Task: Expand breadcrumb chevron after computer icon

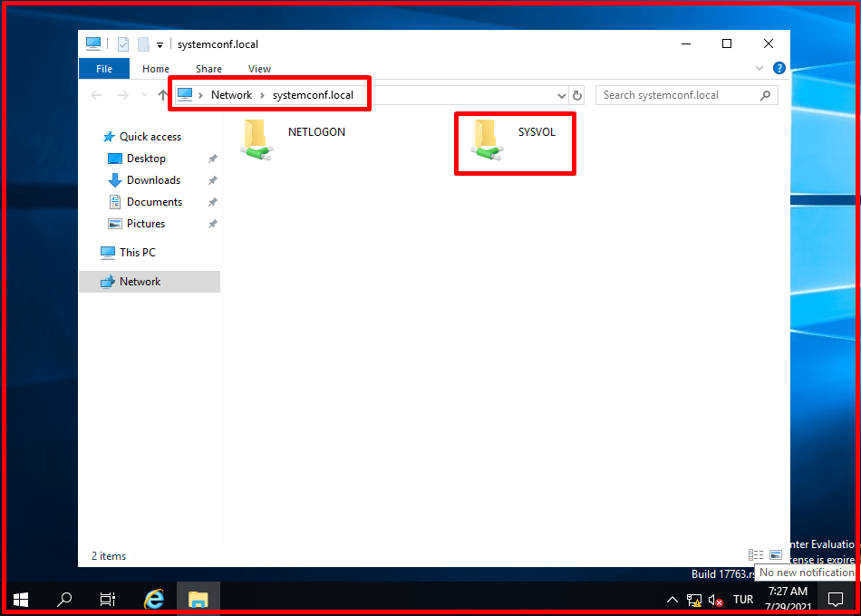Action: [x=201, y=95]
